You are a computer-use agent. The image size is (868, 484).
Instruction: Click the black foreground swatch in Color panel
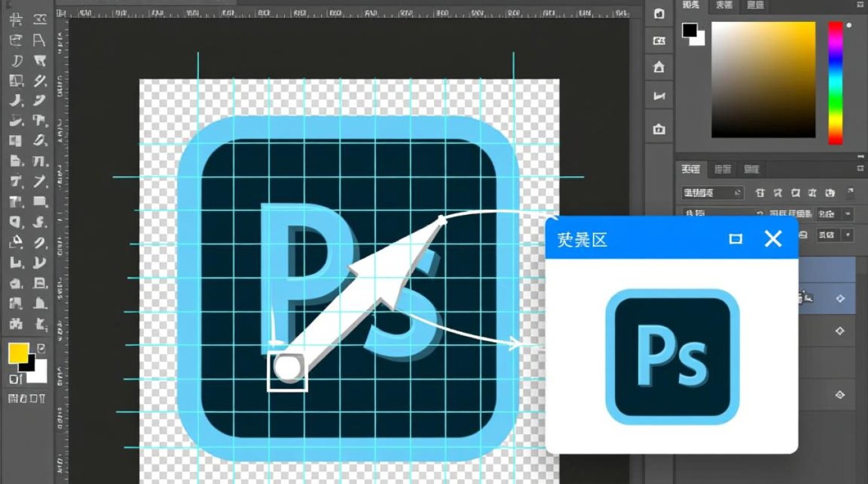(690, 30)
